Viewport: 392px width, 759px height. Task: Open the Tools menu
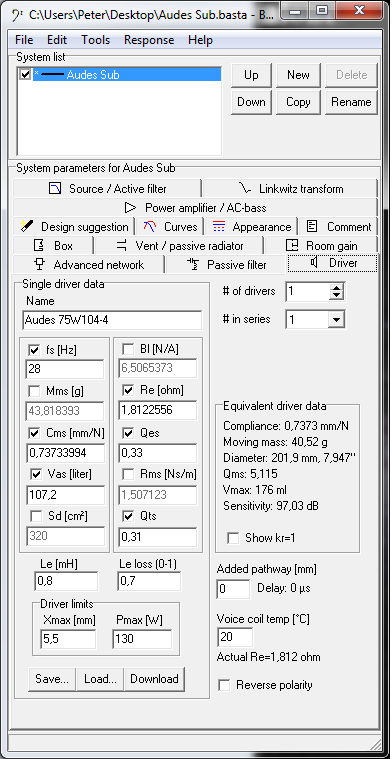[95, 40]
